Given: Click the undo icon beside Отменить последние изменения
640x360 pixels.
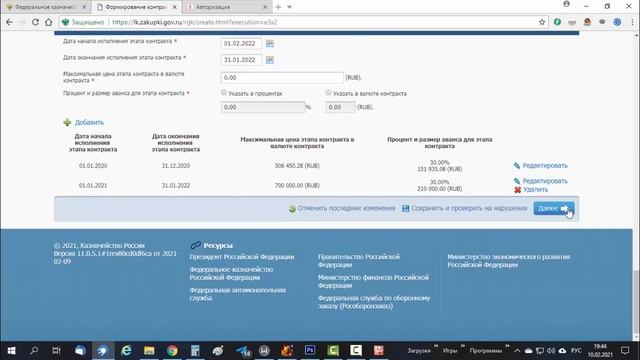Looking at the screenshot, I should click(292, 209).
